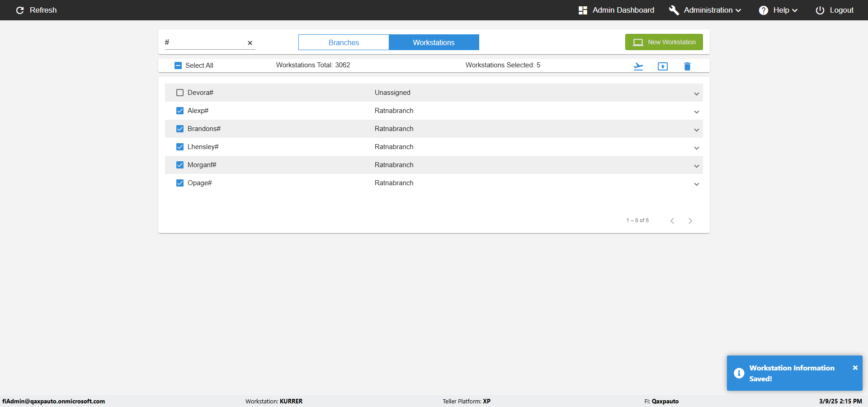Image resolution: width=868 pixels, height=407 pixels.
Task: Click the 1 – 6 of 6 pagination label
Action: coord(637,220)
